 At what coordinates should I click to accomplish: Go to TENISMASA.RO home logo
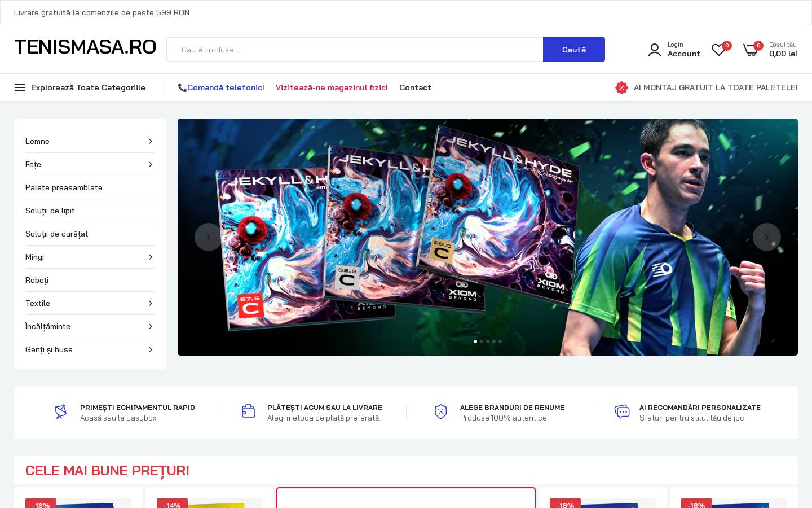pyautogui.click(x=85, y=47)
